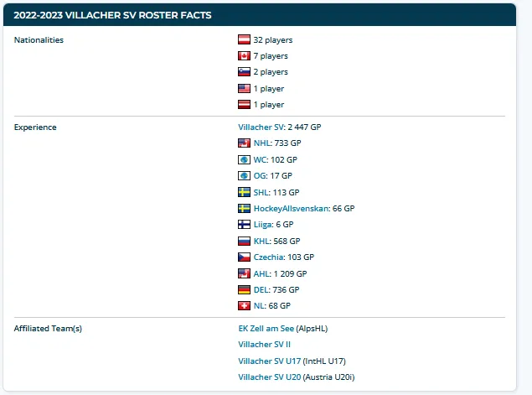This screenshot has height=395, width=532.
Task: Click the Slovenian flag beside 2 players
Action: point(244,71)
